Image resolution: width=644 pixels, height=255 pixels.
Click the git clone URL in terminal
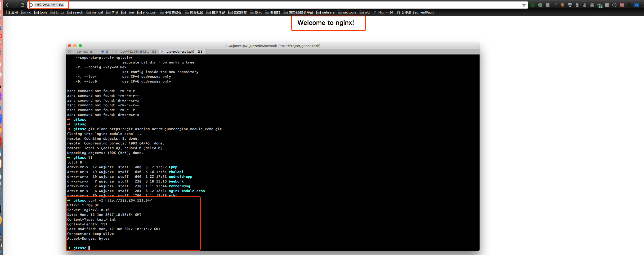point(166,129)
